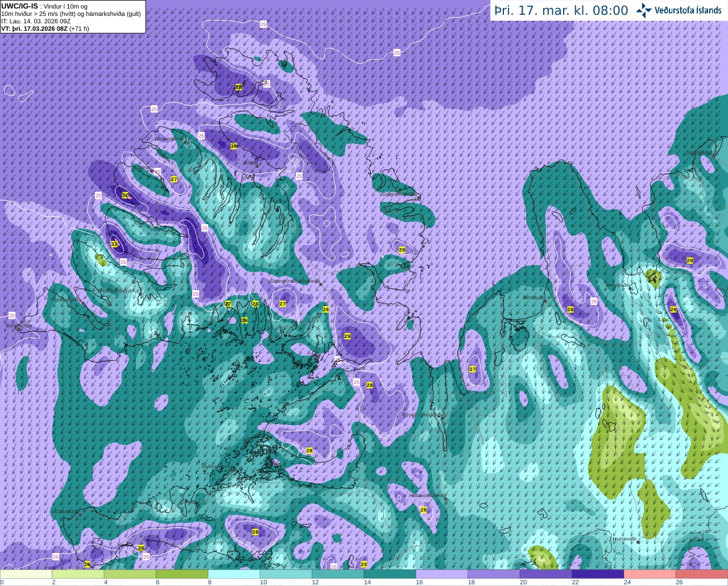Click the yellow gust value 26 below Holtavörðuheiði

point(424,510)
